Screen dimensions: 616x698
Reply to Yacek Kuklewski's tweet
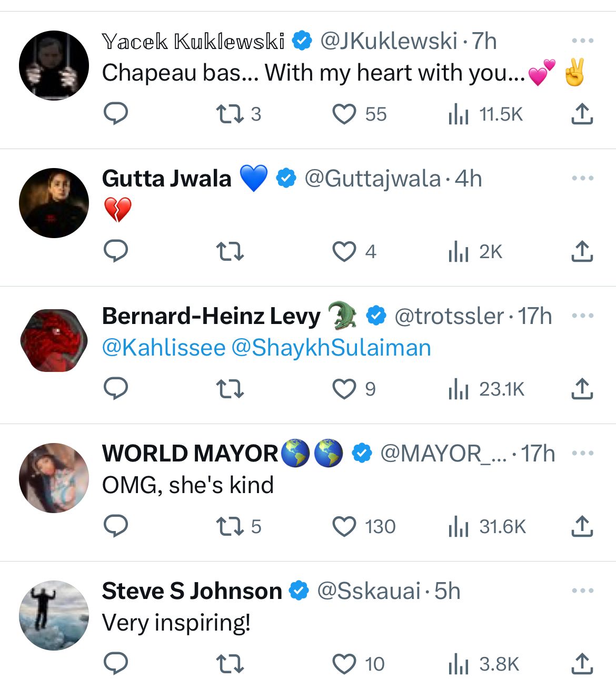[116, 114]
